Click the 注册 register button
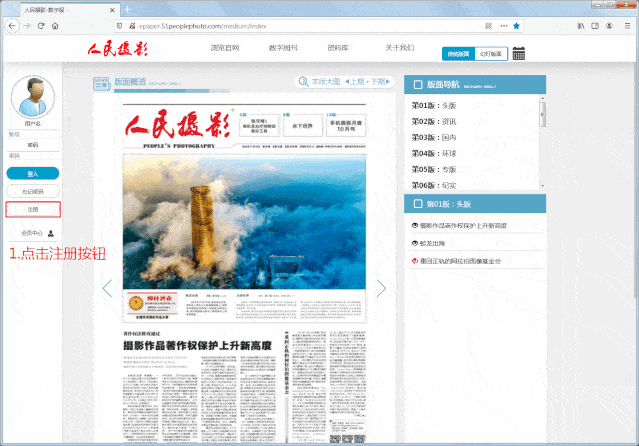The width and height of the screenshot is (639, 446). coord(33,209)
